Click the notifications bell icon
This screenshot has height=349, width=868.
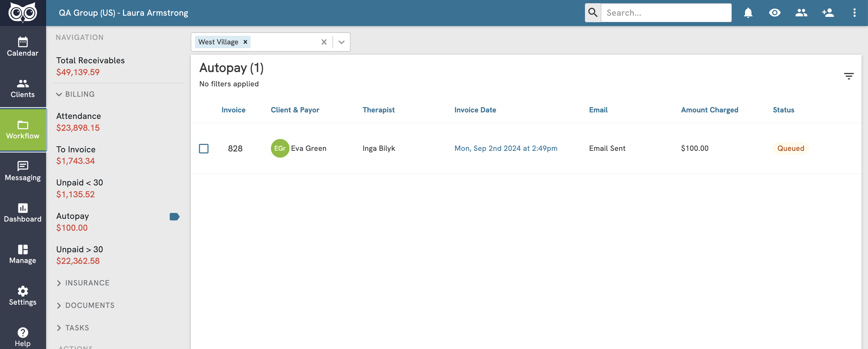(748, 12)
